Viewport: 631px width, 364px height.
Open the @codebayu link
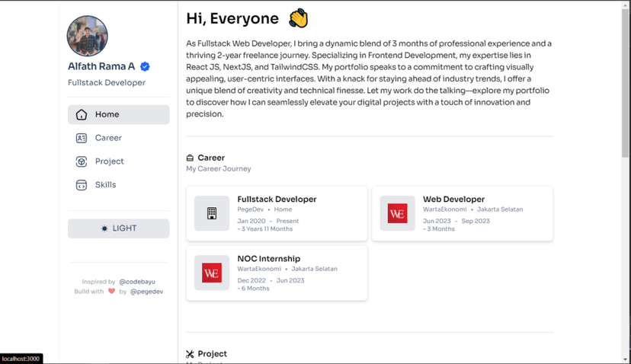coord(137,282)
